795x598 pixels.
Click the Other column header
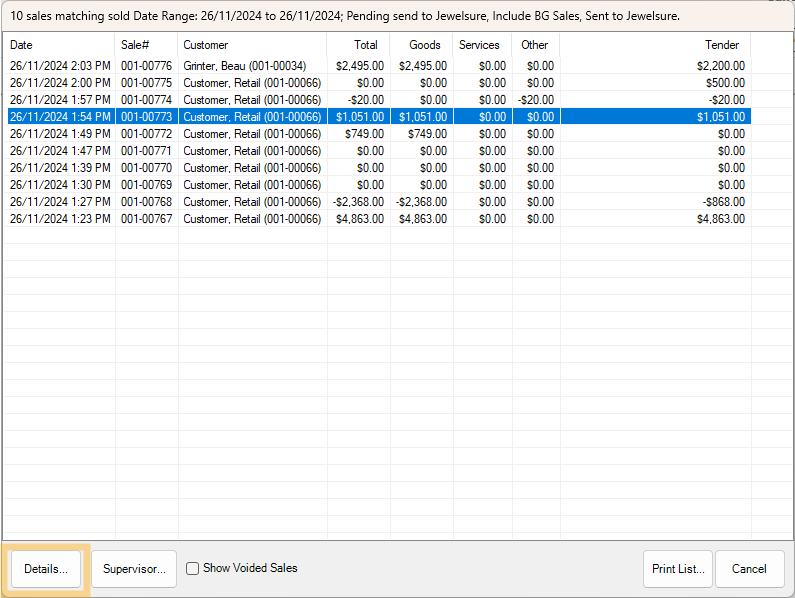point(535,45)
